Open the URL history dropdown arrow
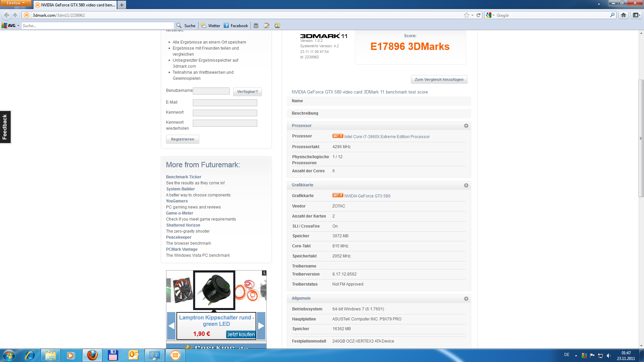This screenshot has height=362, width=644. point(472,15)
